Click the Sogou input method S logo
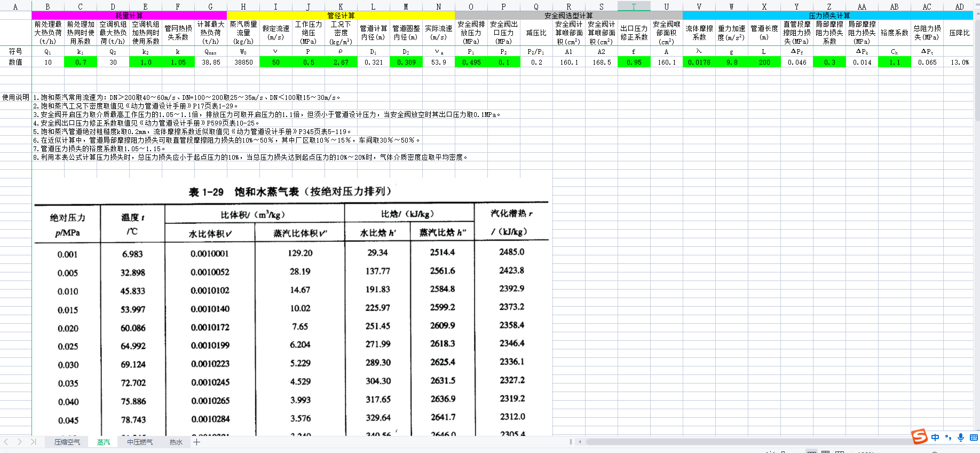 [919, 437]
